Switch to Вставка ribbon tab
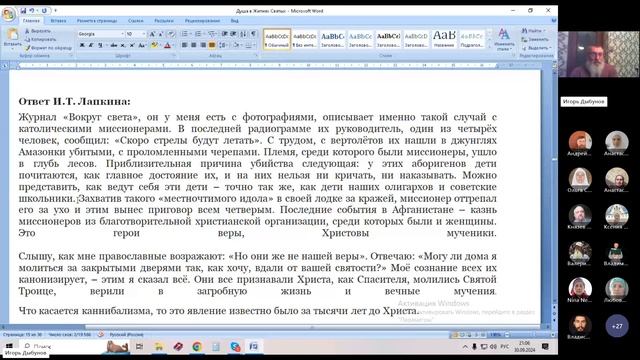Viewport: 640px width, 360px height. click(58, 20)
